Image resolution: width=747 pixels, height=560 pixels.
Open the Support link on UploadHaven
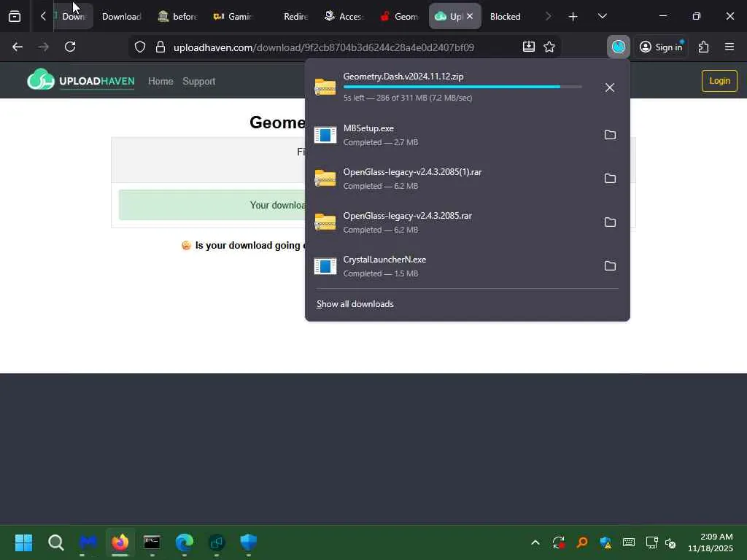[x=198, y=81]
